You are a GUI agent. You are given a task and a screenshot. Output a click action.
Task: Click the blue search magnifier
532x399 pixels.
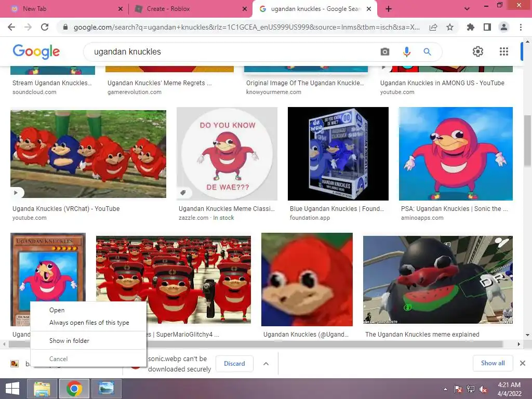427,51
